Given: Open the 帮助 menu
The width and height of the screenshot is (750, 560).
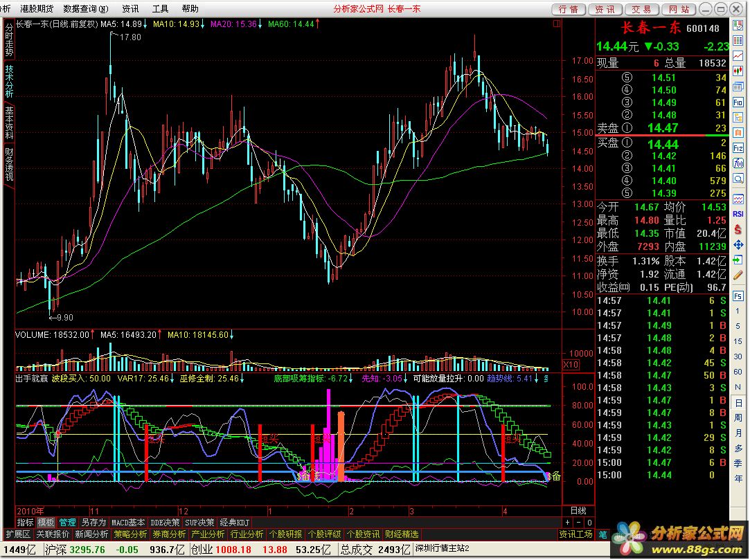Looking at the screenshot, I should (x=190, y=8).
